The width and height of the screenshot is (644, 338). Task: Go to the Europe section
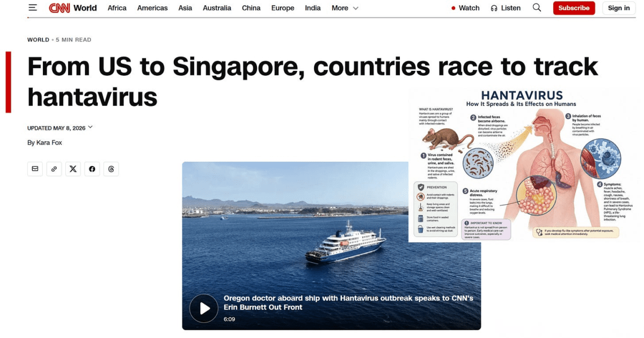click(283, 8)
